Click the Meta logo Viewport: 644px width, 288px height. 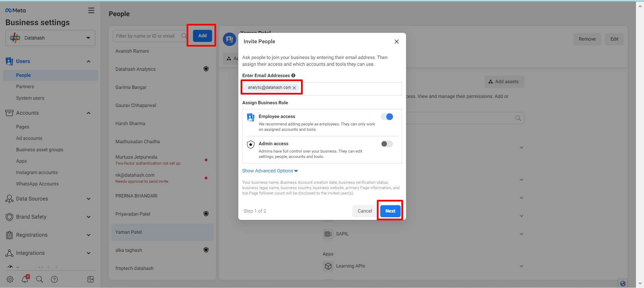[x=15, y=10]
